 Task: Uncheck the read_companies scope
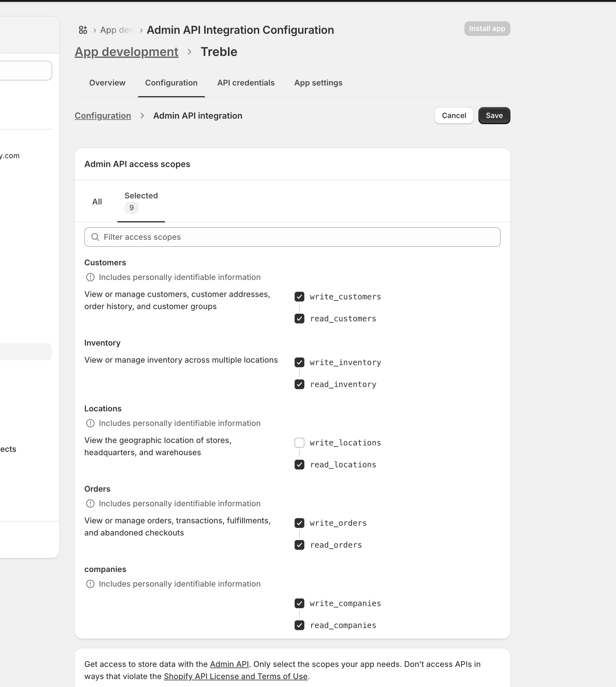[299, 626]
